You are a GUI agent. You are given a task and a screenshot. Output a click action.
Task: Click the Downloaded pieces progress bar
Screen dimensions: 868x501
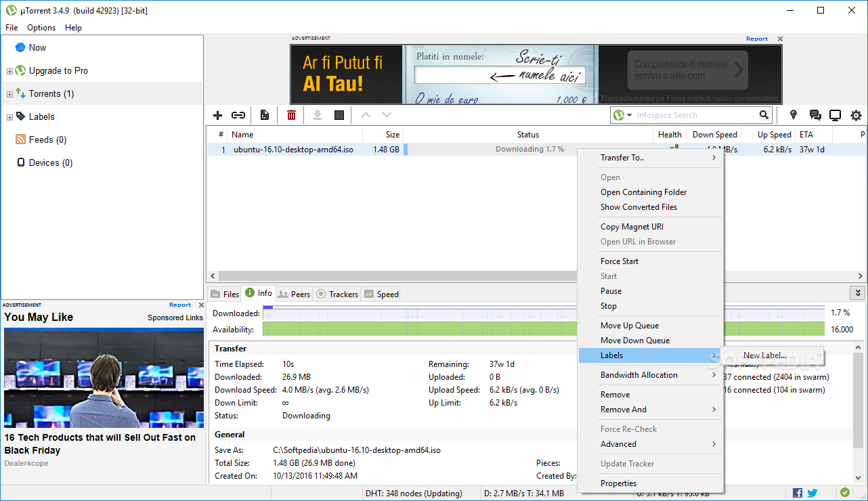coord(420,313)
